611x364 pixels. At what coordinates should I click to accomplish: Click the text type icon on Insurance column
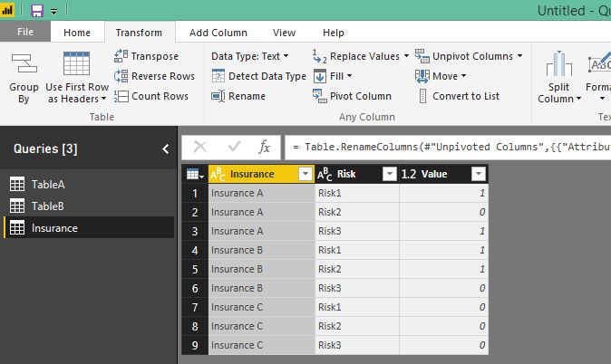pos(218,174)
